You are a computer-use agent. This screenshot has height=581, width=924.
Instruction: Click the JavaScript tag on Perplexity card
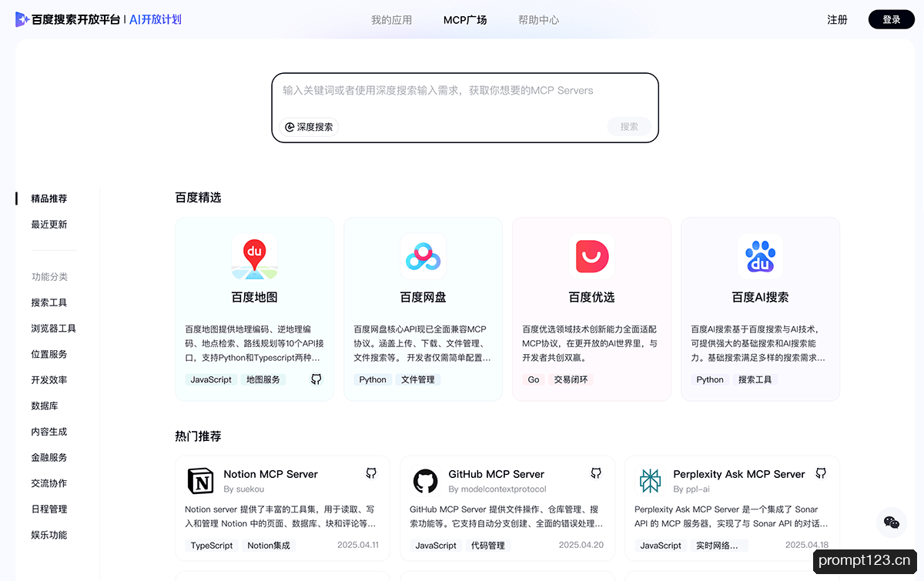point(661,546)
